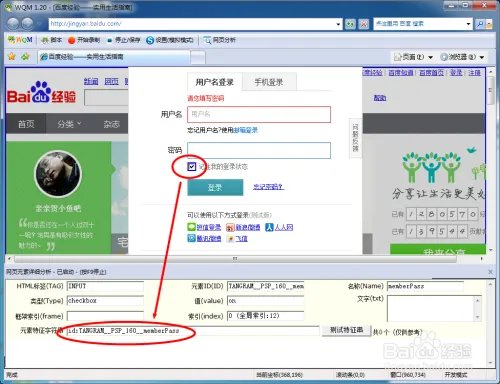Click the 元素ID(ID) field

click(266, 286)
